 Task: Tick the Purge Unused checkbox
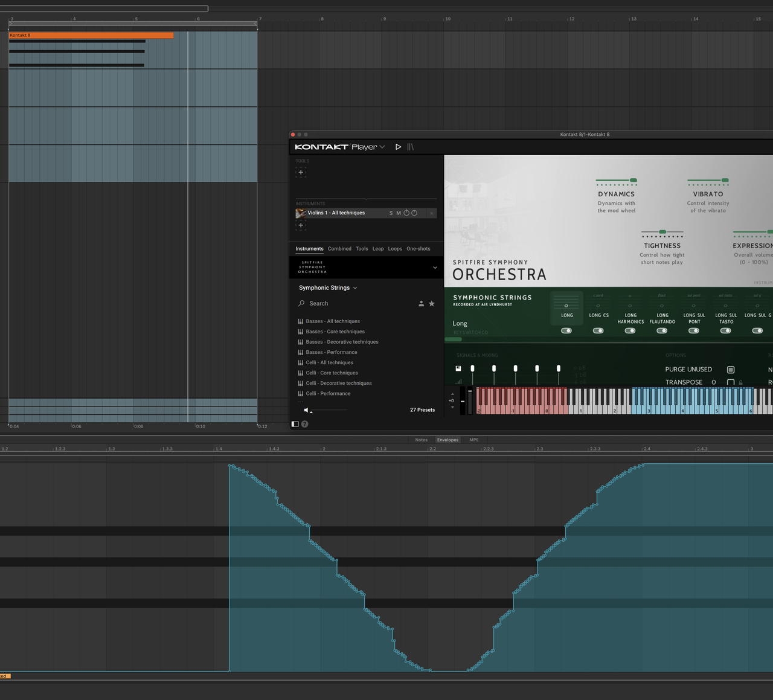click(731, 370)
